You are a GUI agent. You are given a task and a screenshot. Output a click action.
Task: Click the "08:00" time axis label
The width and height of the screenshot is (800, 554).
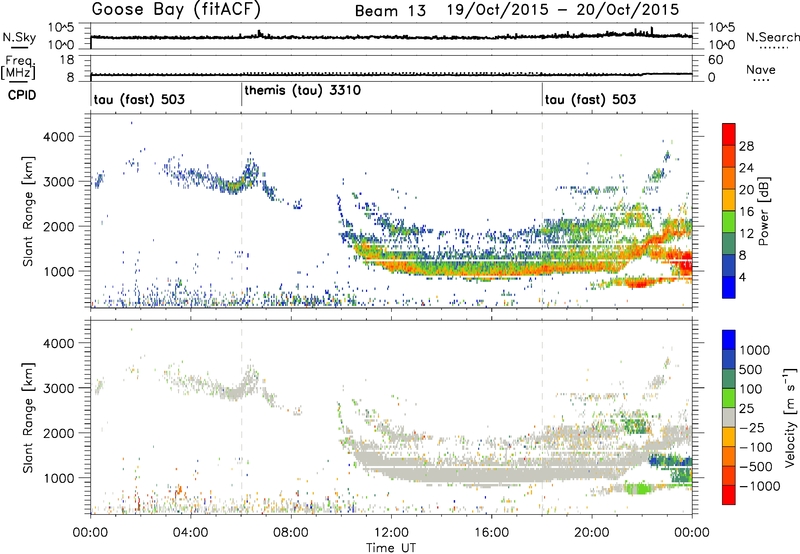coord(291,533)
